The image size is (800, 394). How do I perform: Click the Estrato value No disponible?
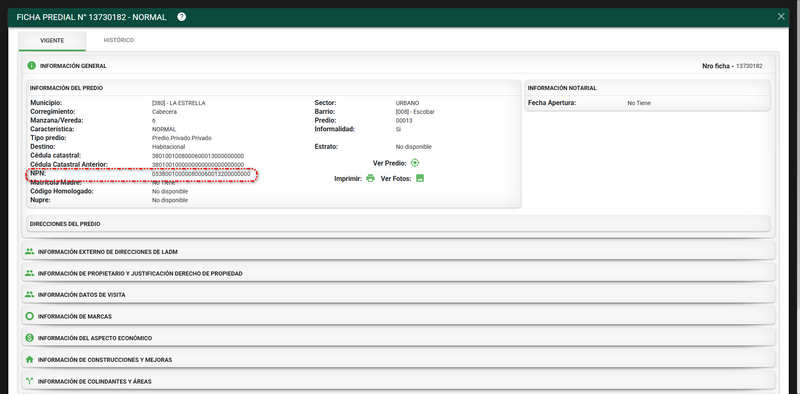coord(413,147)
